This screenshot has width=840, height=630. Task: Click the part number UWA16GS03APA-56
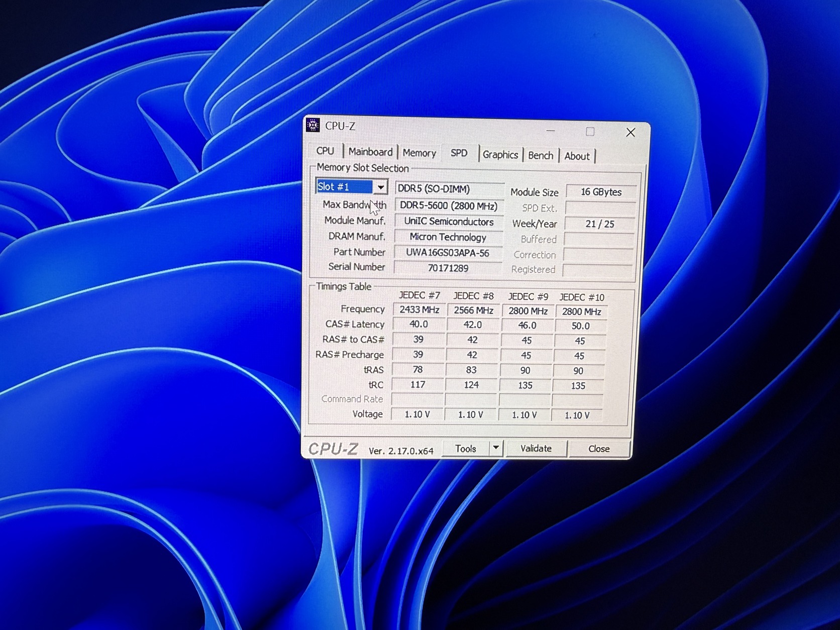[x=448, y=253]
